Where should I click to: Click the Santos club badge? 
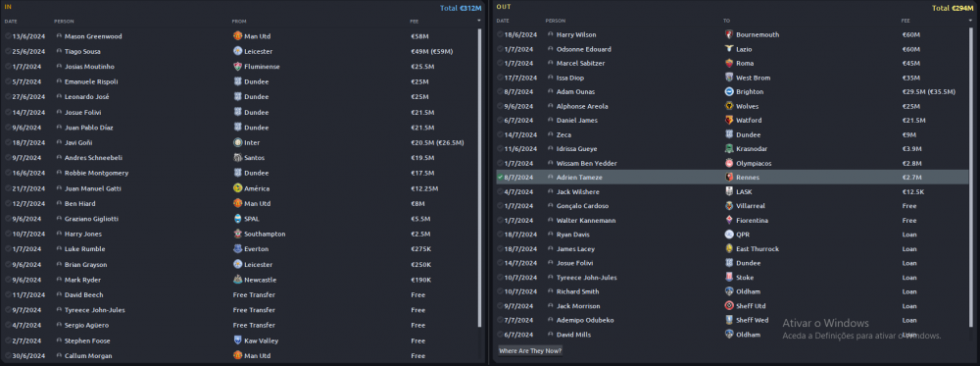pos(237,158)
